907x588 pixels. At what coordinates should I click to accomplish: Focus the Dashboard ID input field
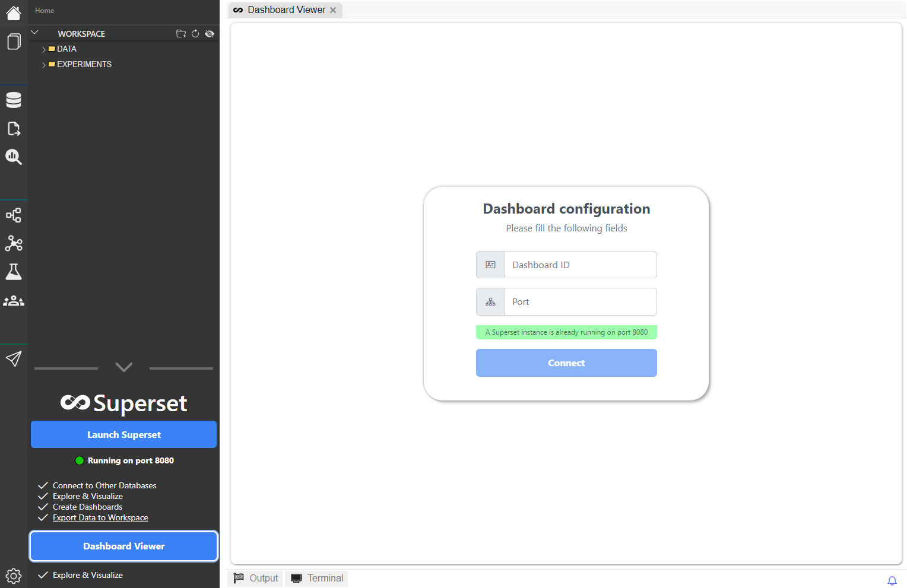point(580,265)
